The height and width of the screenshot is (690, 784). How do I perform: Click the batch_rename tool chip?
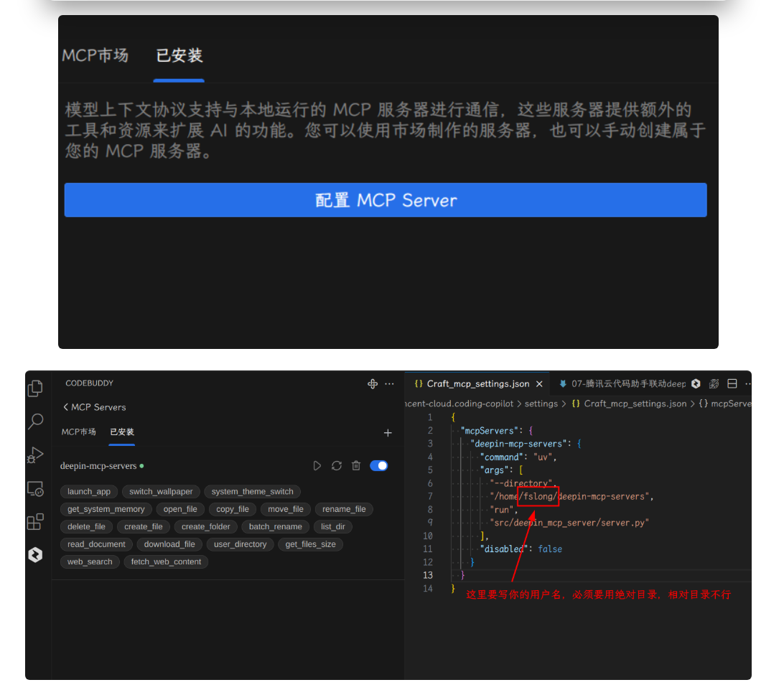click(276, 526)
